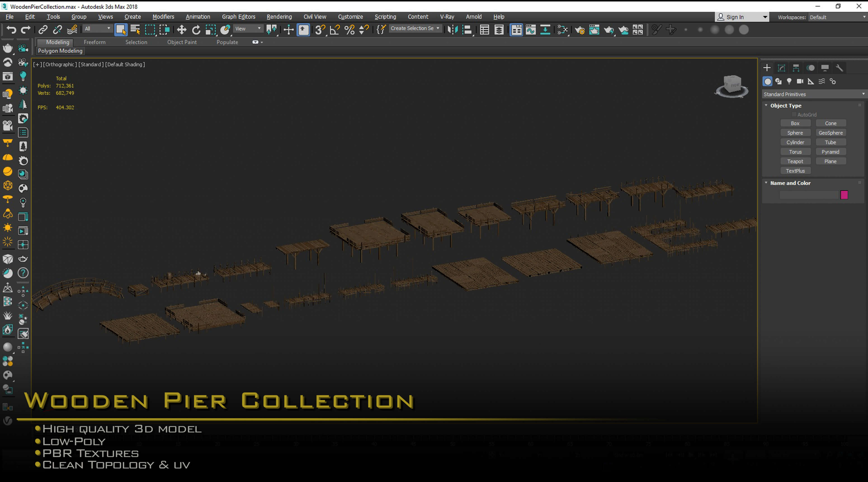
Task: Click the Redo arrow in the main toolbar
Action: click(26, 30)
